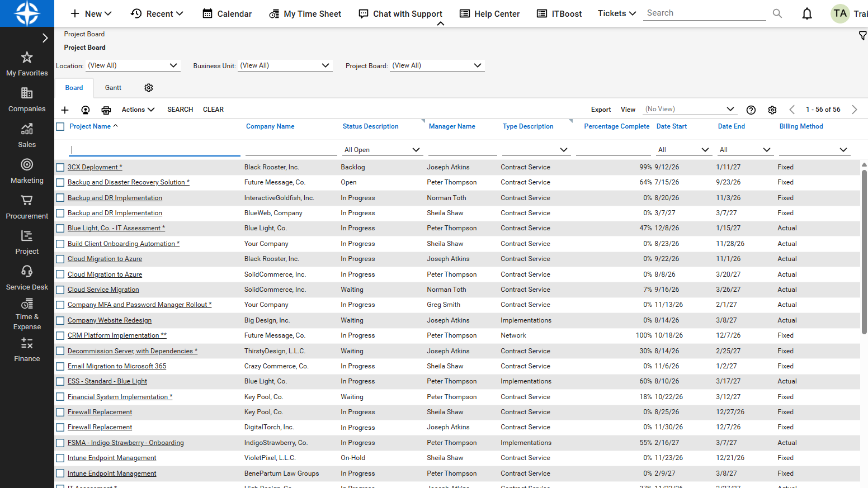Check the Financial System Implementation checkbox
Screen dimensions: 868x488
(x=60, y=397)
